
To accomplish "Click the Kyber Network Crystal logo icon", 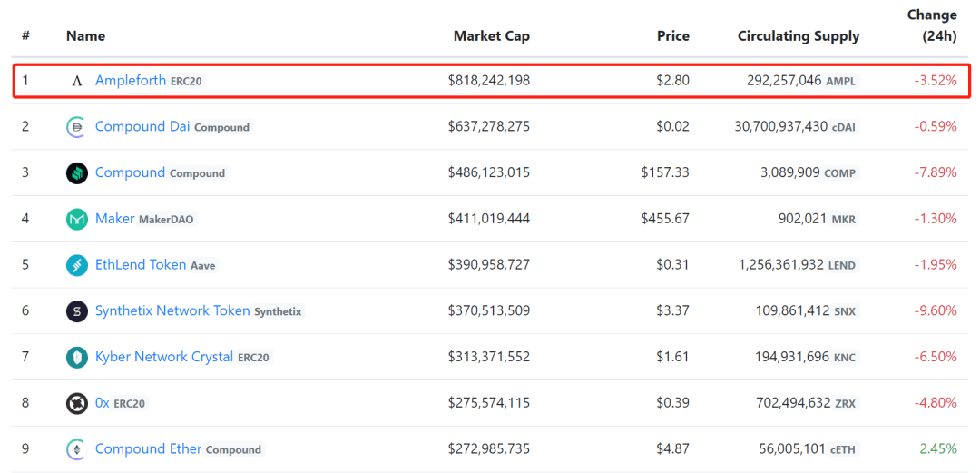I will (x=77, y=358).
